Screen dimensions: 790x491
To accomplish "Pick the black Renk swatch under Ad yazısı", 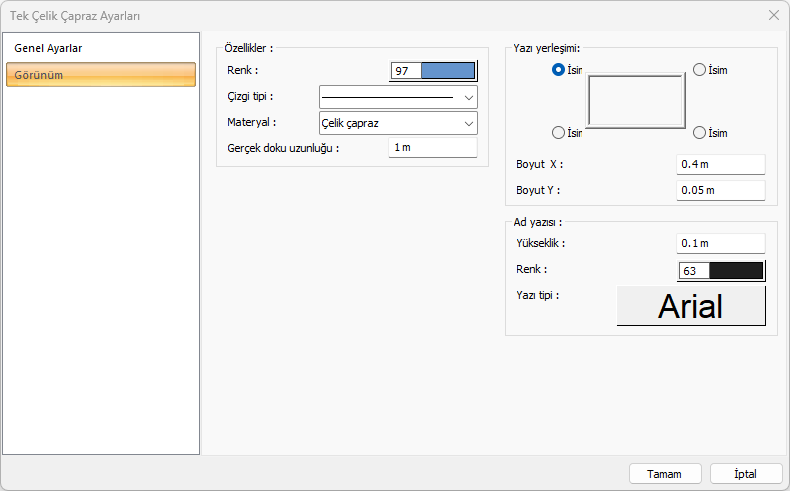I will [735, 270].
